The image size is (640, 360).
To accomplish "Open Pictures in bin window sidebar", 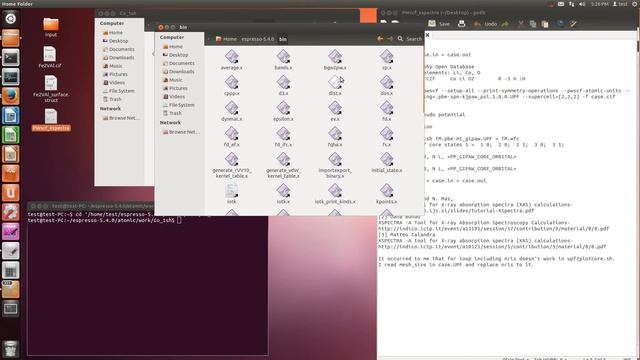I will pyautogui.click(x=178, y=88).
